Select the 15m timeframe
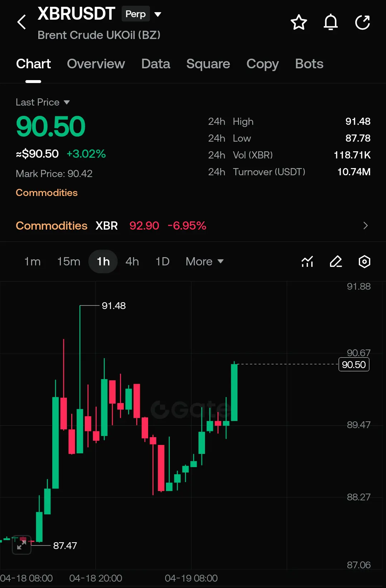The image size is (386, 588). (69, 261)
